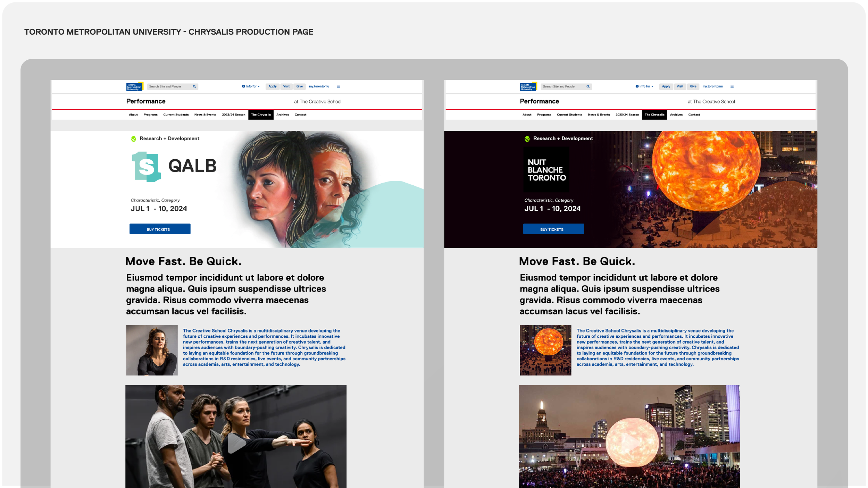Switch to the Archives tab

283,115
